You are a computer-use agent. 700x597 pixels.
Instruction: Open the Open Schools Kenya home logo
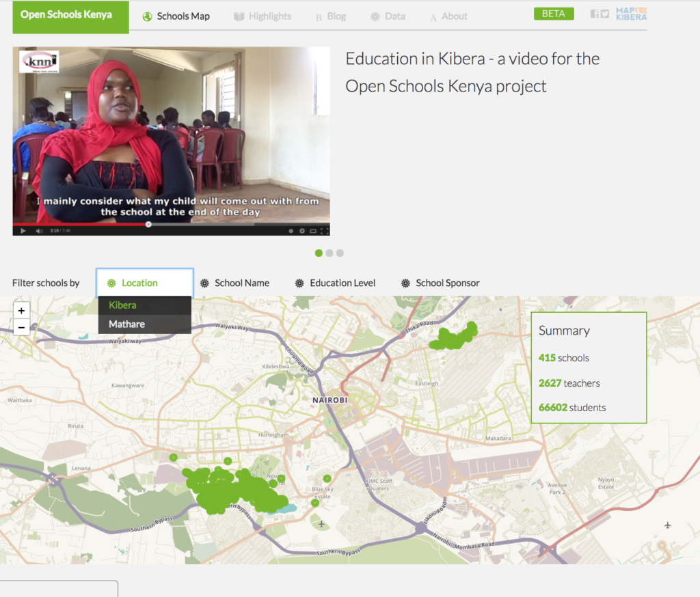[70, 17]
